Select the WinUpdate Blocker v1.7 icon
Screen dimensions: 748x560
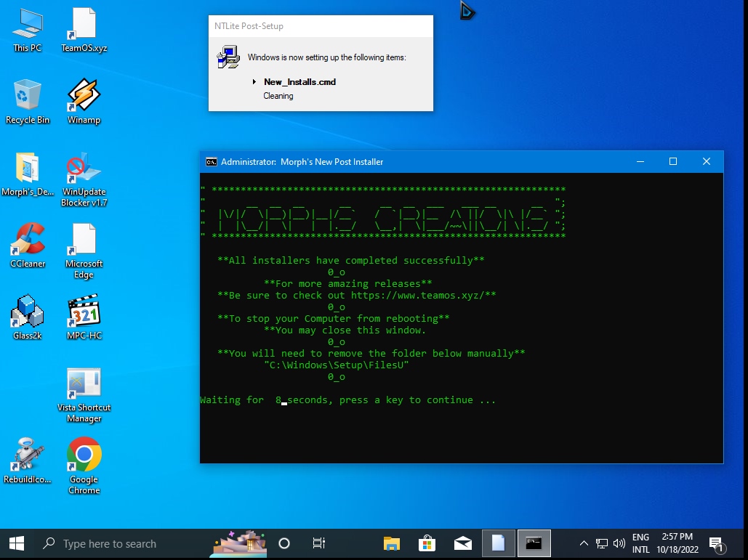click(x=84, y=169)
